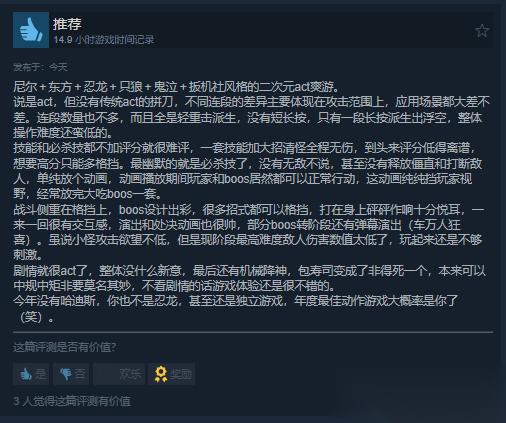Click the horizontal divider below the review text

point(253,332)
